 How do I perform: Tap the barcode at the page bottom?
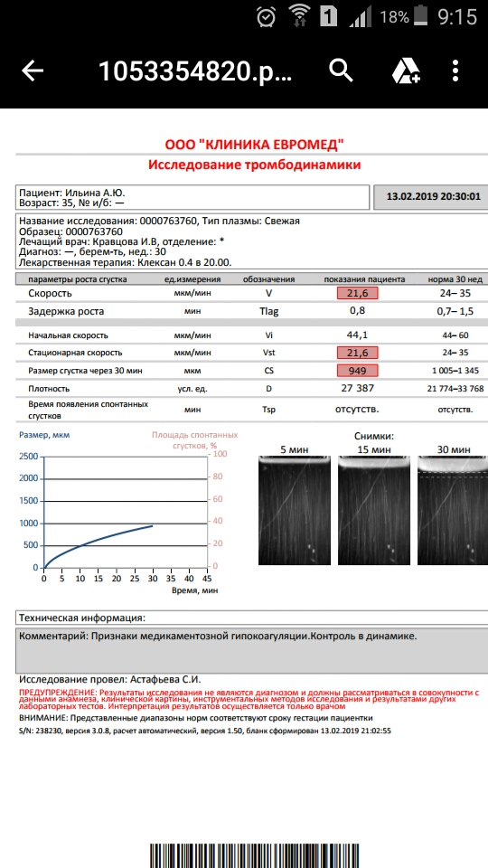click(x=255, y=855)
